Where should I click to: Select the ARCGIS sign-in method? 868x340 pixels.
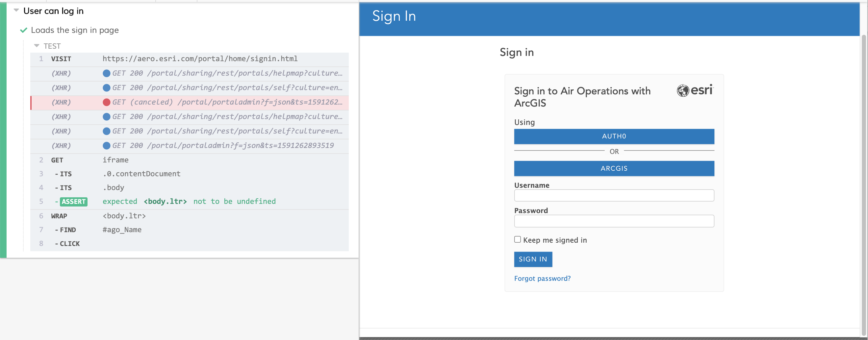coord(614,168)
